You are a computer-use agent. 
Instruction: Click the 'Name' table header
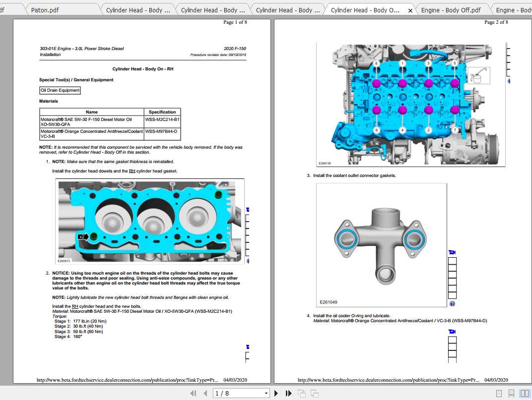tap(92, 112)
